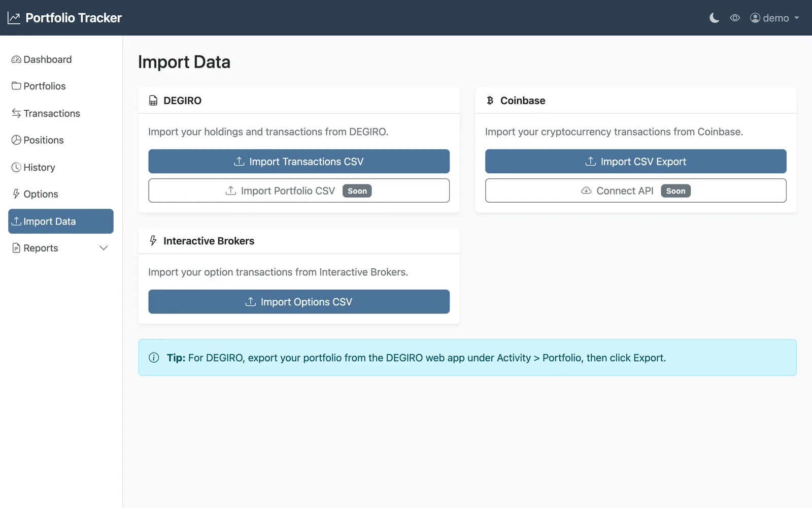Viewport: 812px width, 508px height.
Task: Toggle privacy eye icon in header
Action: 735,18
